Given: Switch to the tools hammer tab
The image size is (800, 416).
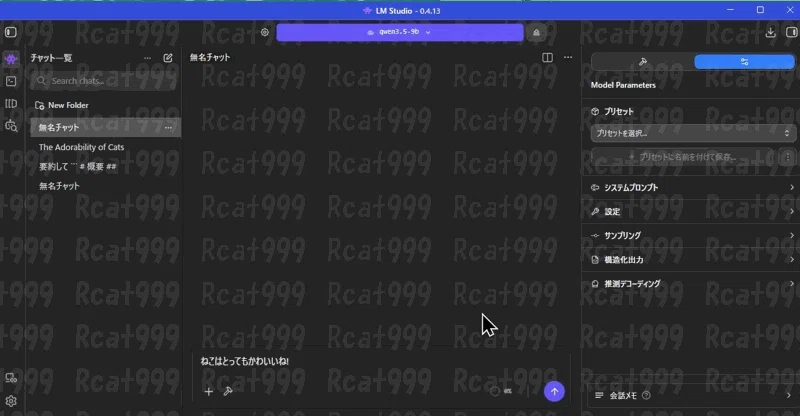Looking at the screenshot, I should 643,62.
